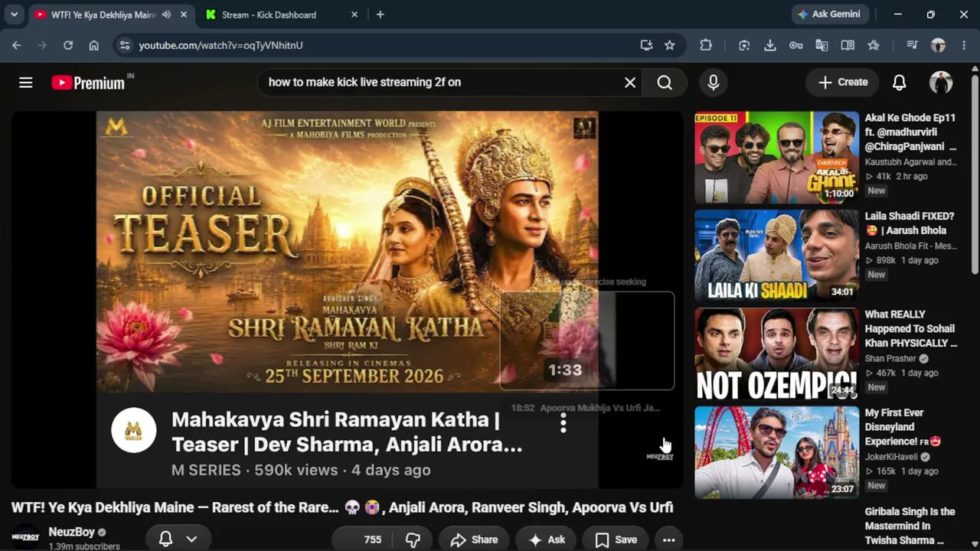The height and width of the screenshot is (551, 980).
Task: Show Chrome downloads
Action: pyautogui.click(x=770, y=45)
